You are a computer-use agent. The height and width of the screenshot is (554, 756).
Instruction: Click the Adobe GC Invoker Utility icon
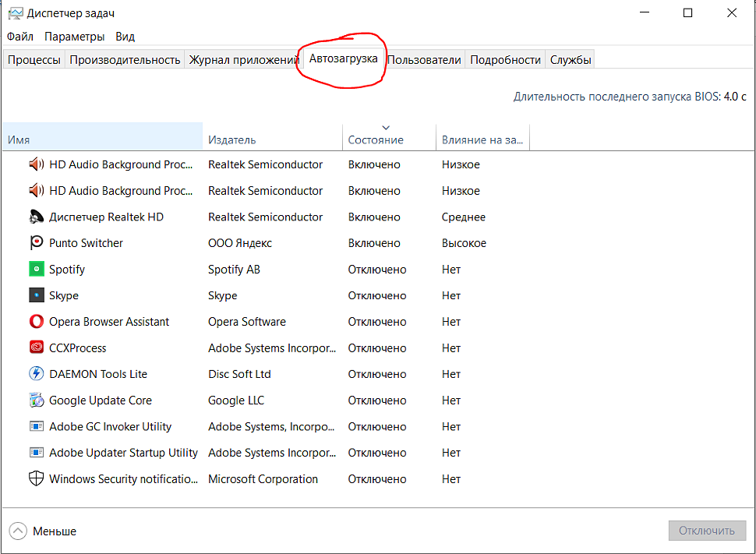click(x=36, y=426)
